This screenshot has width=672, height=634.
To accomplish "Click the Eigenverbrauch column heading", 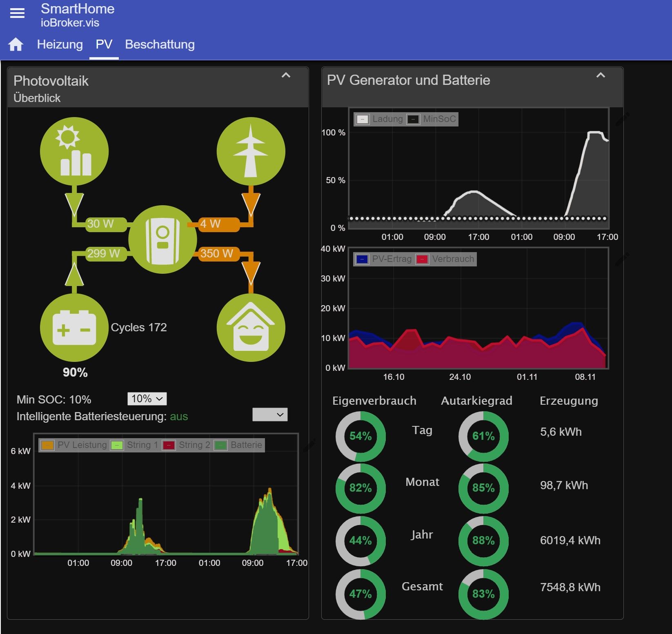I will (x=374, y=401).
